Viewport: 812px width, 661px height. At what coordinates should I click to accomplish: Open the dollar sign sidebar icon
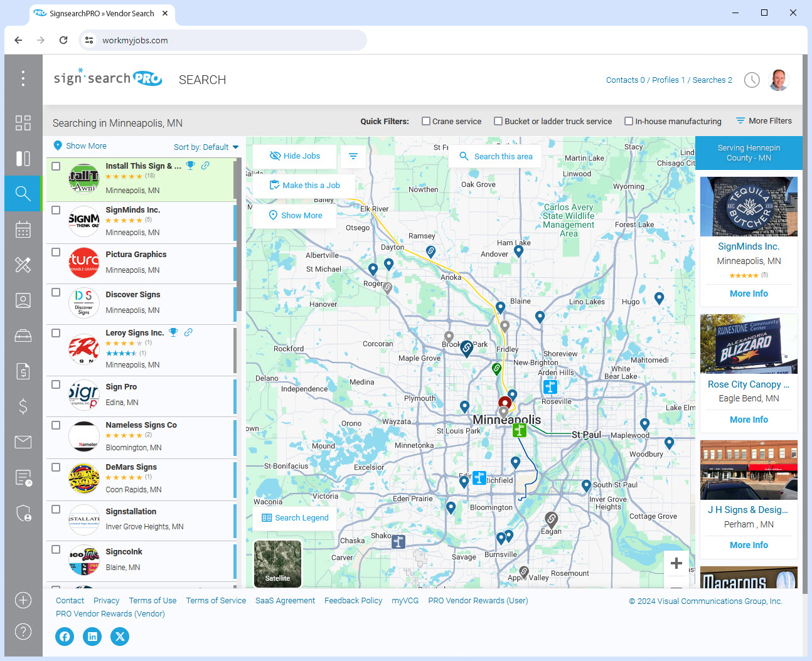click(23, 406)
